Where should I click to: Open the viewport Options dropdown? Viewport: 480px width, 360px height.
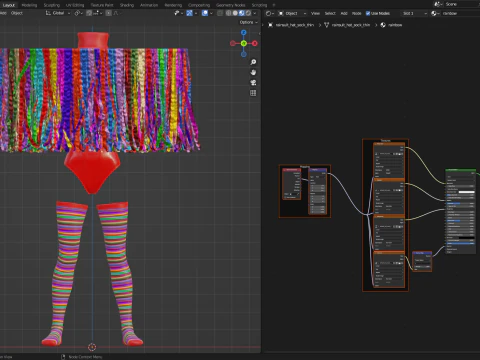click(x=249, y=22)
